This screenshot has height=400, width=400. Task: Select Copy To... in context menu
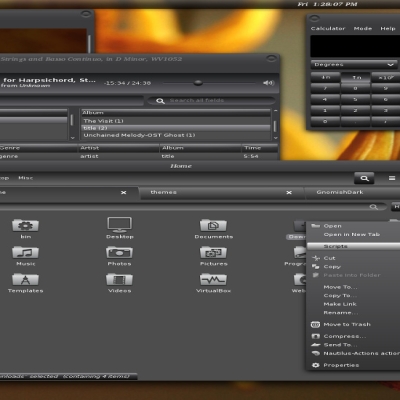[x=353, y=296]
